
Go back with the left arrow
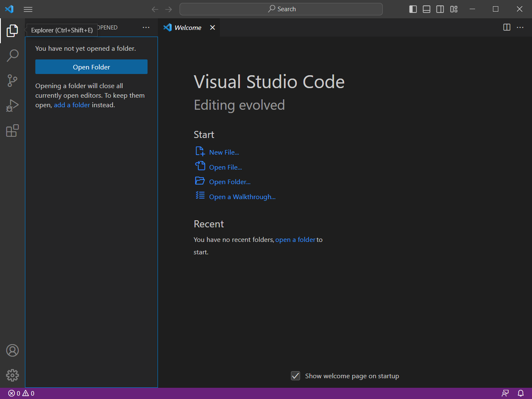click(155, 9)
